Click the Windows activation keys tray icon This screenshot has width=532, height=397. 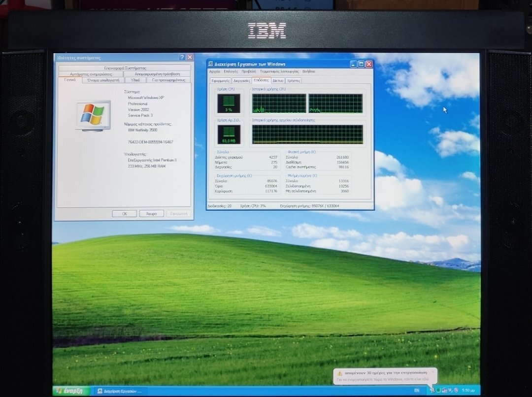(432, 390)
